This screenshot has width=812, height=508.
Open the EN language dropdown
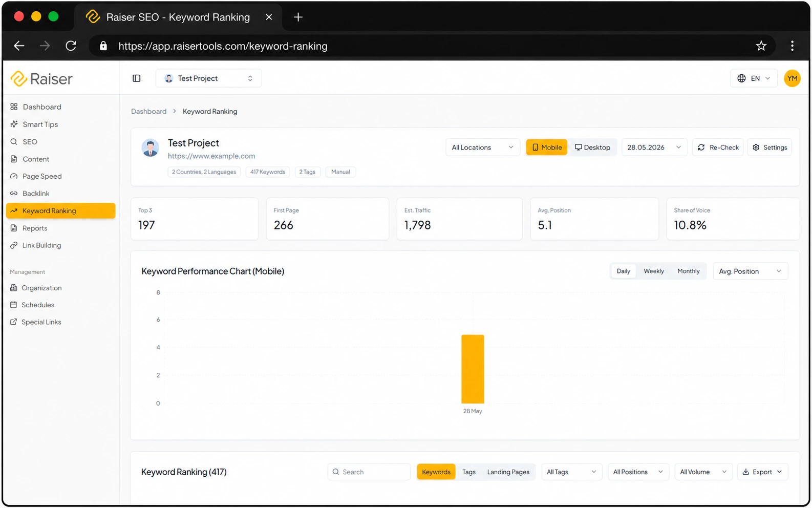pyautogui.click(x=754, y=78)
